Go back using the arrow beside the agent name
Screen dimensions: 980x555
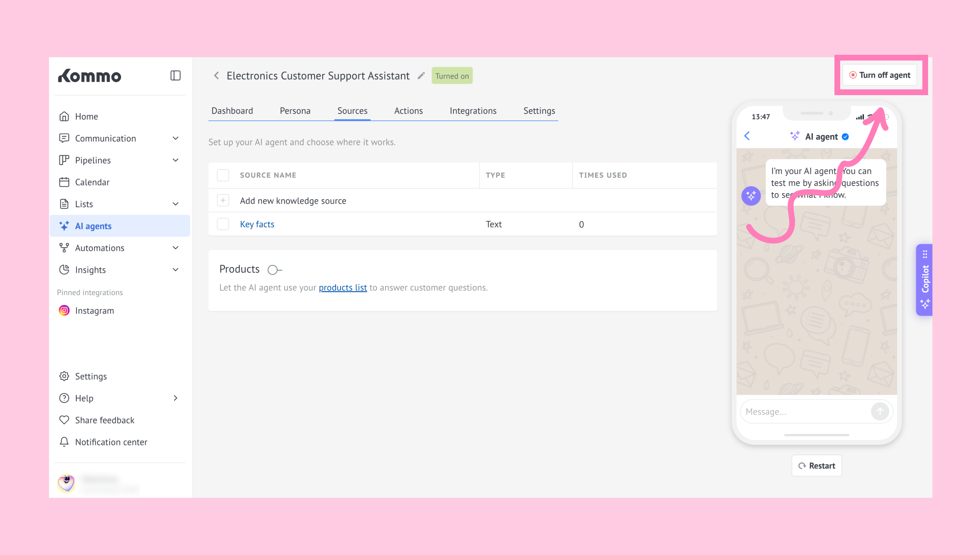(x=217, y=75)
